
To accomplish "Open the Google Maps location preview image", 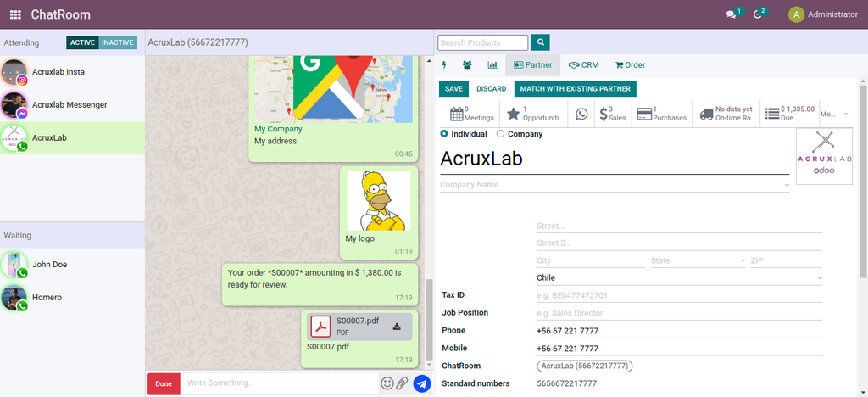I will coord(333,88).
